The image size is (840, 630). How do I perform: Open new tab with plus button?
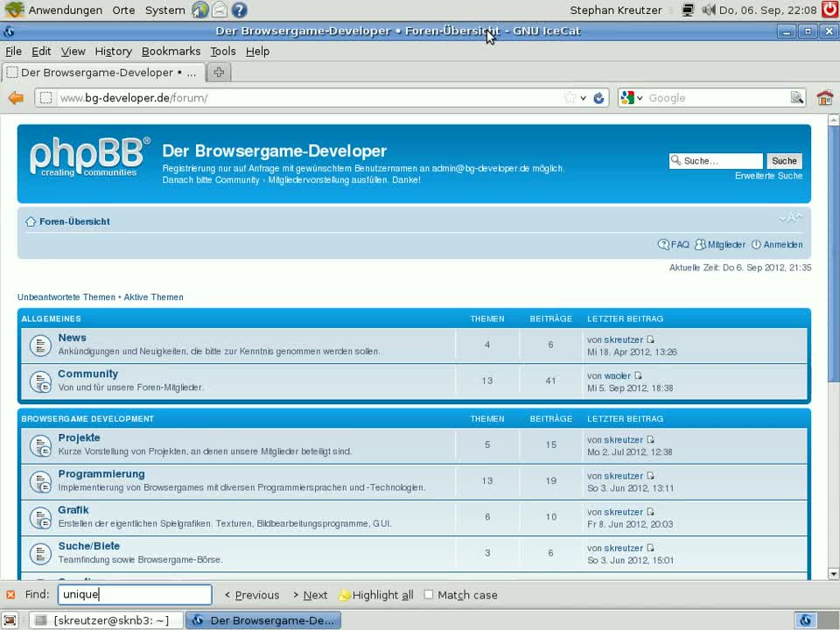[219, 73]
